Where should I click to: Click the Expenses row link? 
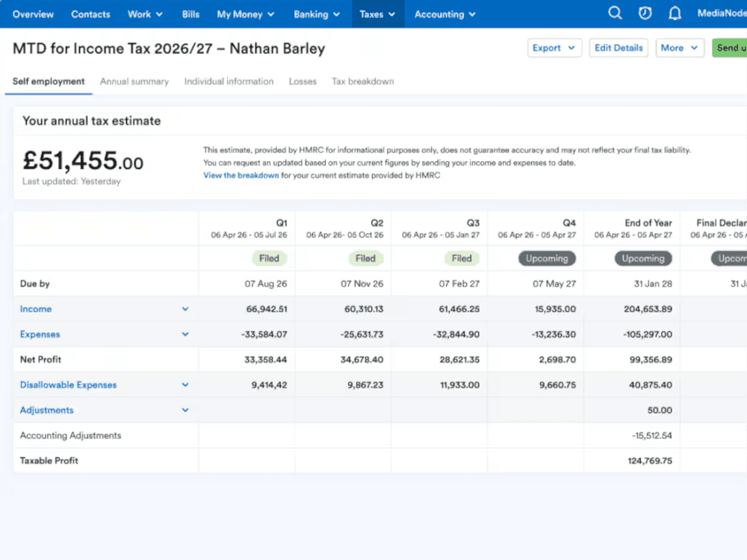click(x=40, y=335)
